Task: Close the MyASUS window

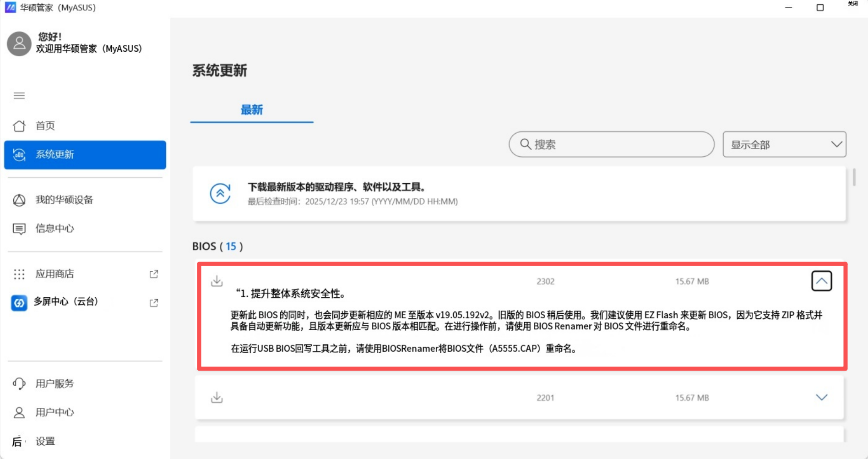Action: (x=852, y=5)
